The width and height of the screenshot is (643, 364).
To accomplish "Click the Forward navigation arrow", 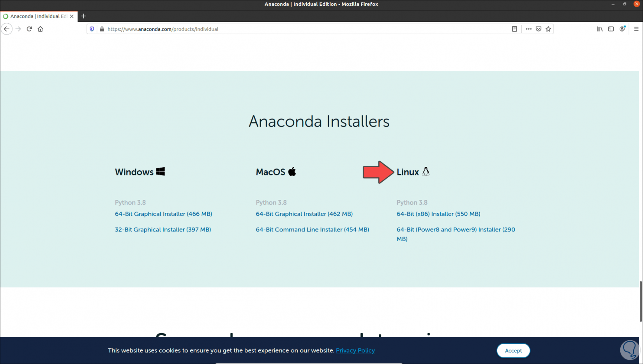I will tap(18, 29).
